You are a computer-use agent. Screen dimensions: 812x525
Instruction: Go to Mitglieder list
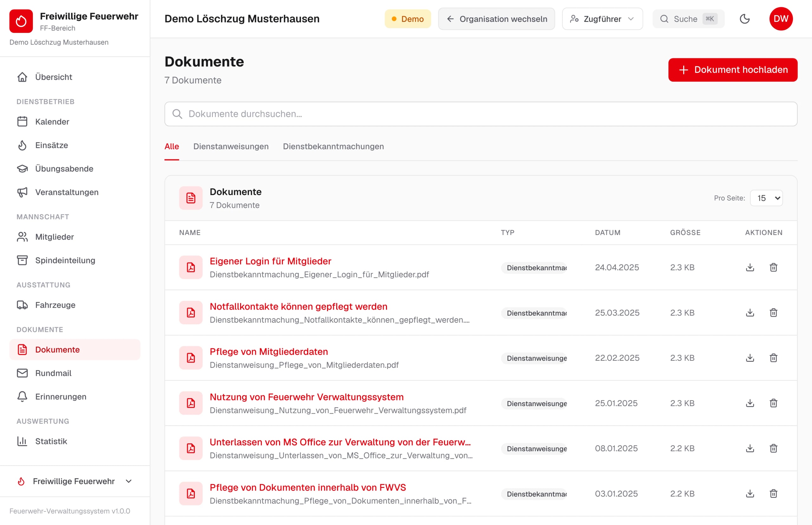(x=75, y=237)
